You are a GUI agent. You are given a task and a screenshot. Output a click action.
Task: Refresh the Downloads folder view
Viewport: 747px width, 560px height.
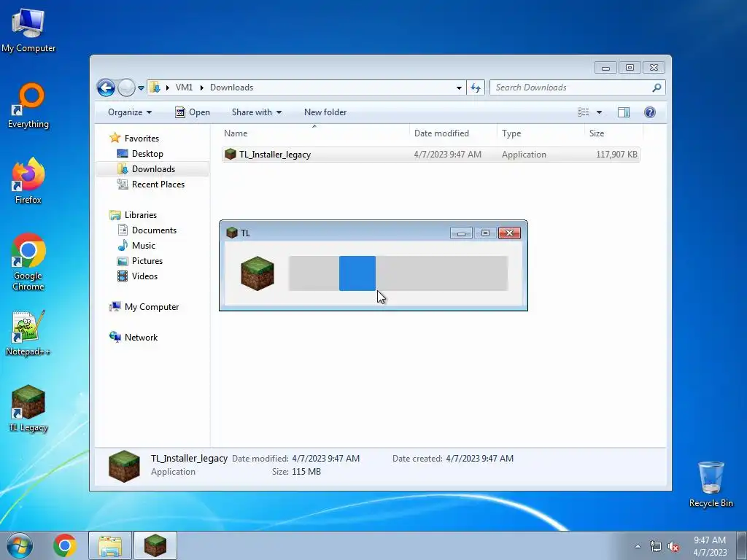click(476, 87)
